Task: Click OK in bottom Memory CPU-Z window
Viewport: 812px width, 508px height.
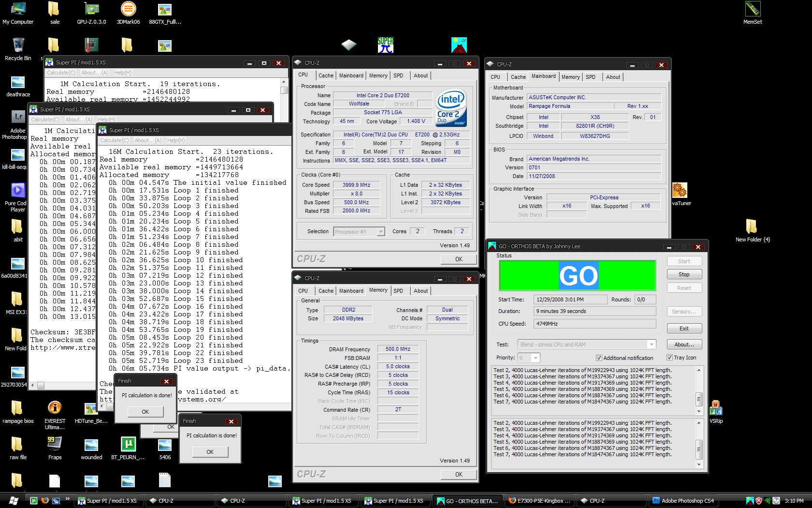Action: 459,474
